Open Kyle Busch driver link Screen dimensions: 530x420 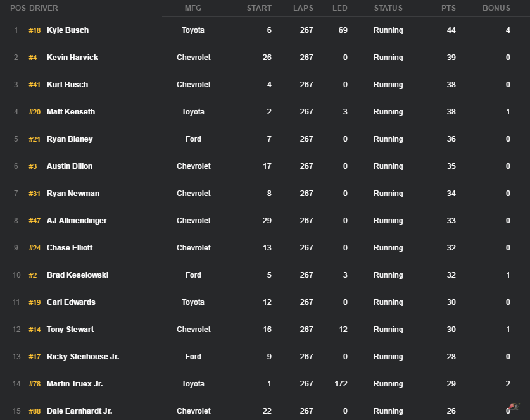click(x=68, y=30)
